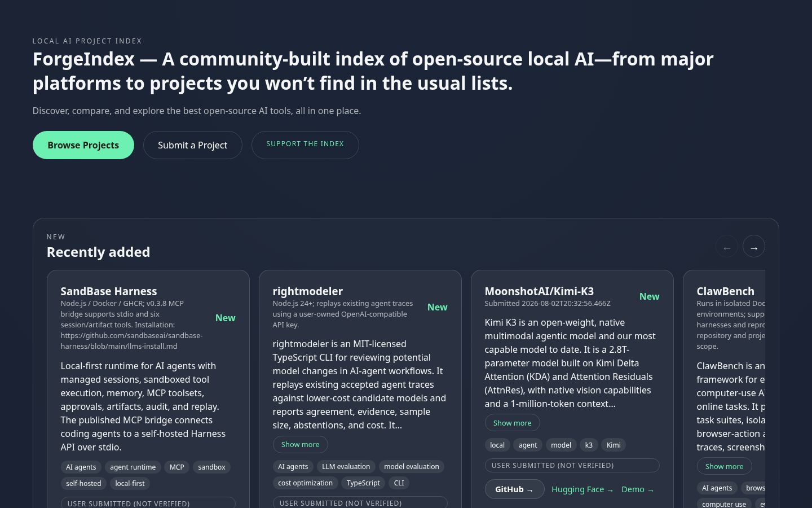
Task: Click the next arrow in Recently added carousel
Action: (754, 247)
